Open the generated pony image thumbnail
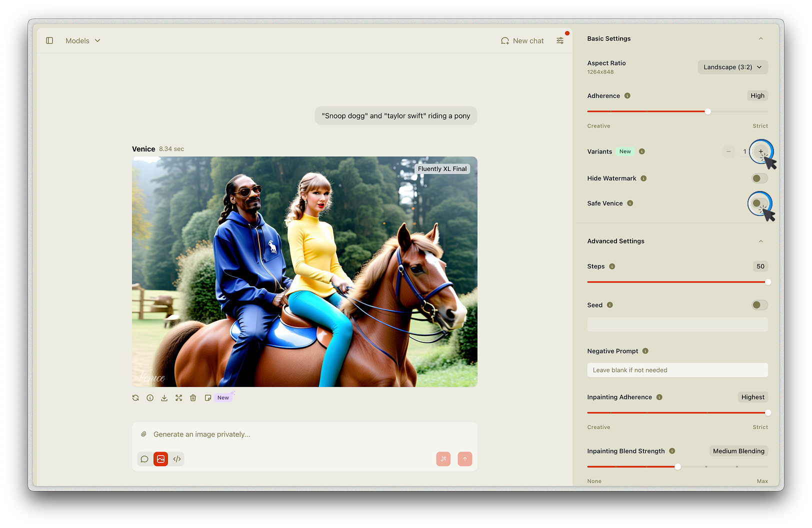This screenshot has width=812, height=528. [304, 271]
